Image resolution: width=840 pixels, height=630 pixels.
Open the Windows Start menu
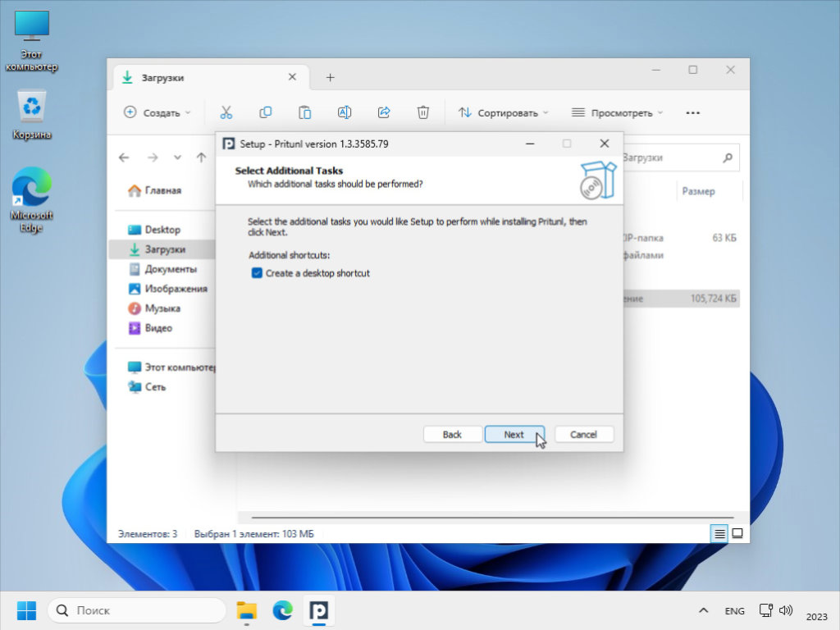26,610
